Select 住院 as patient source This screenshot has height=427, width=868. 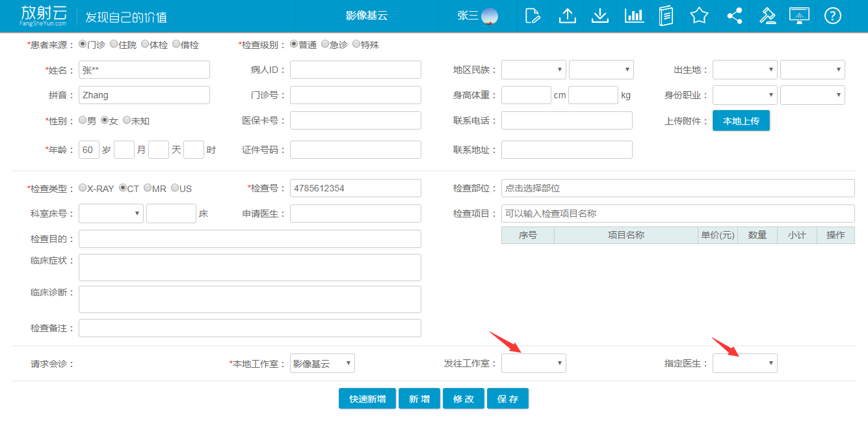[114, 44]
